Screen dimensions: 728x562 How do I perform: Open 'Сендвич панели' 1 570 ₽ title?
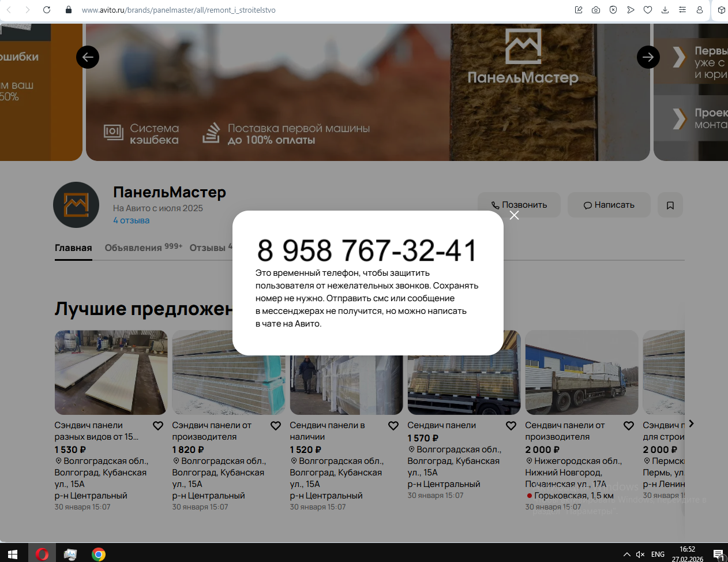click(441, 425)
